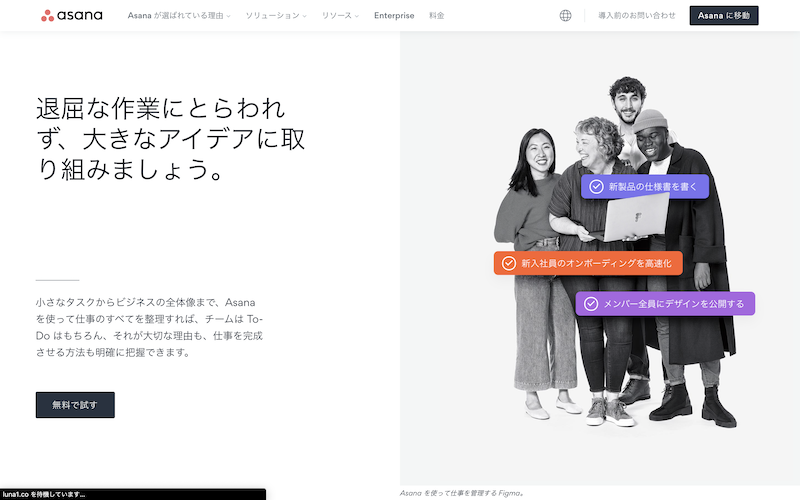Expand the ソリューション dropdown
This screenshot has height=500, width=800.
tap(276, 16)
